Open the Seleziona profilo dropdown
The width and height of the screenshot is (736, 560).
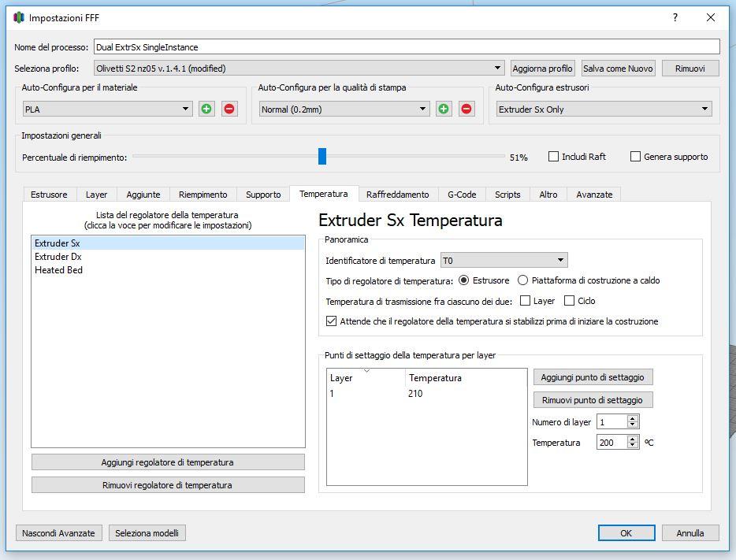tap(298, 69)
